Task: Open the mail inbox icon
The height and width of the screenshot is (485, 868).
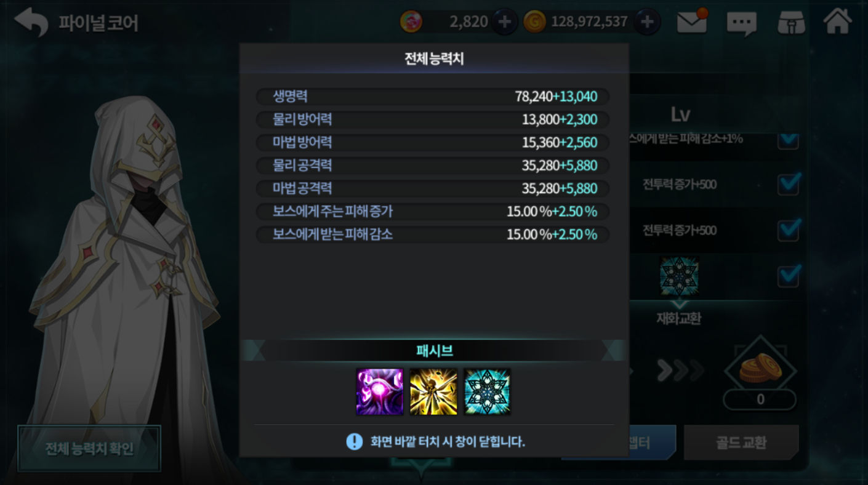Action: coord(692,22)
